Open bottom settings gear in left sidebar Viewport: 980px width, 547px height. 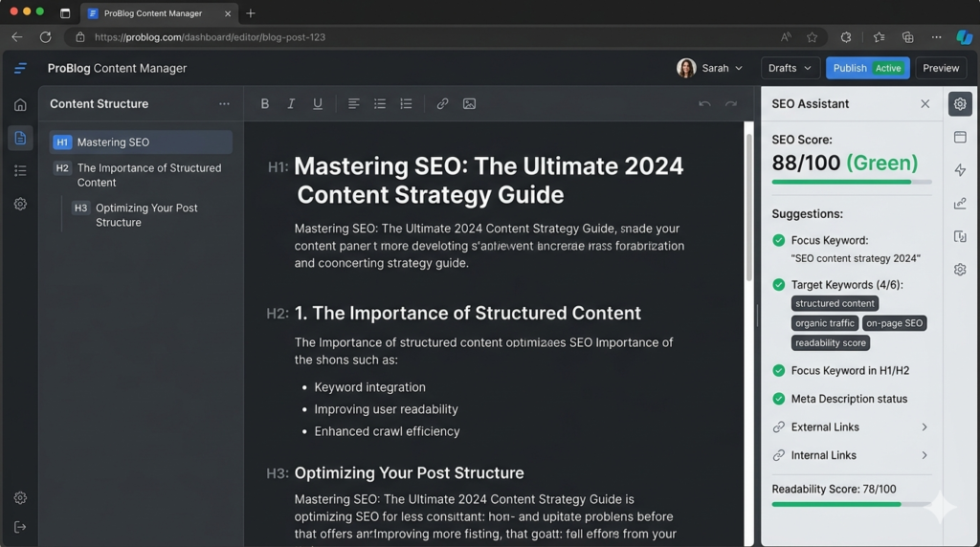[x=21, y=497]
